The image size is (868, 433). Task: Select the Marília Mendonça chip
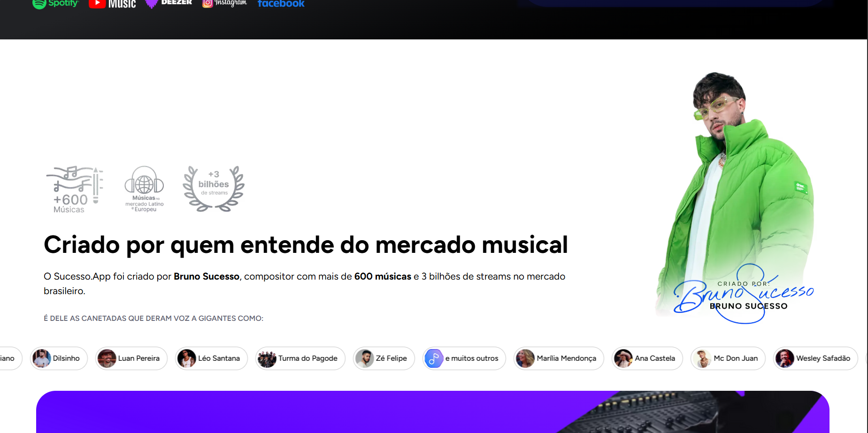click(558, 358)
